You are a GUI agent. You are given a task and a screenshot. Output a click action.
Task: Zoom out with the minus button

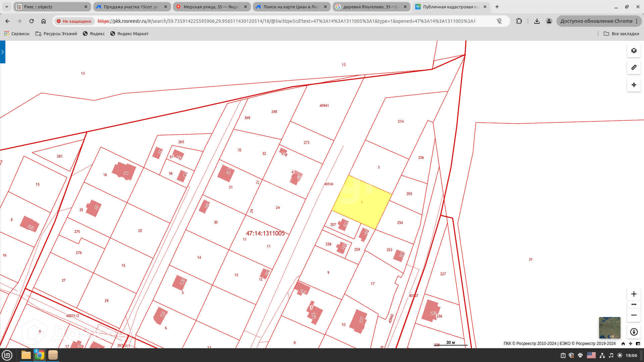pos(634,315)
